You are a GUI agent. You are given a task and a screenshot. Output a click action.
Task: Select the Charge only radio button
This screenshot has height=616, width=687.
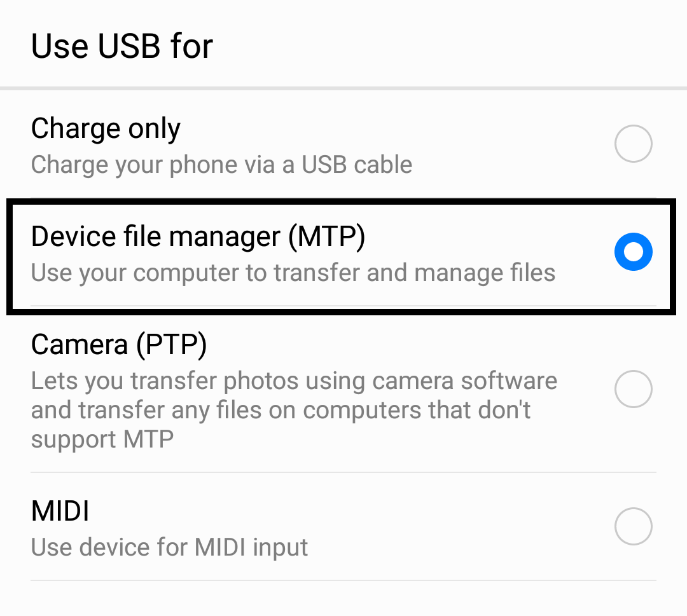633,144
